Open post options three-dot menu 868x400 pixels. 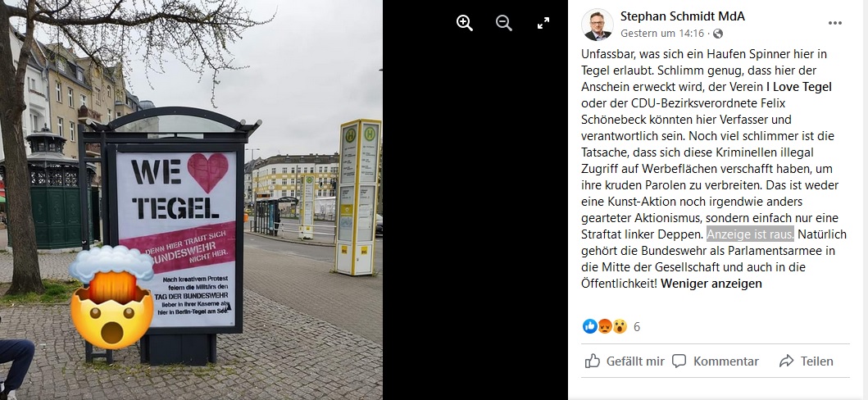[834, 23]
